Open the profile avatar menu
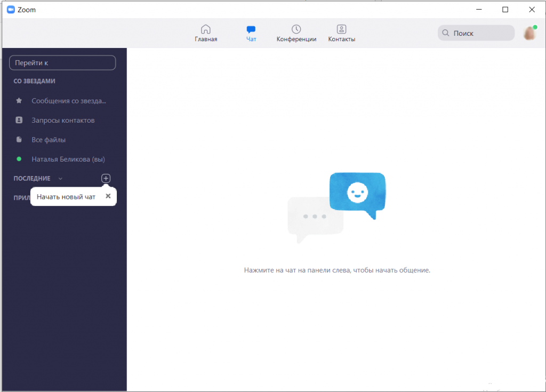 click(530, 33)
